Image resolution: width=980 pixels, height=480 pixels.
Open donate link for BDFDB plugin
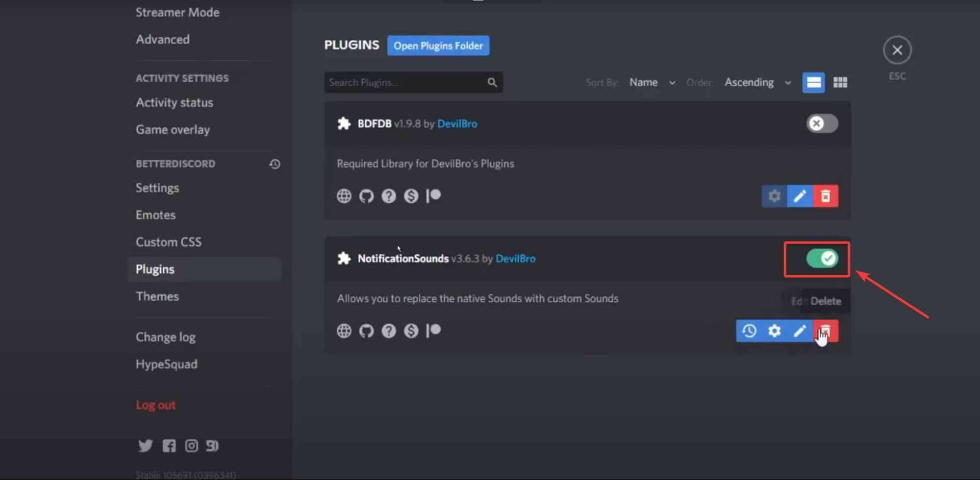click(x=411, y=196)
